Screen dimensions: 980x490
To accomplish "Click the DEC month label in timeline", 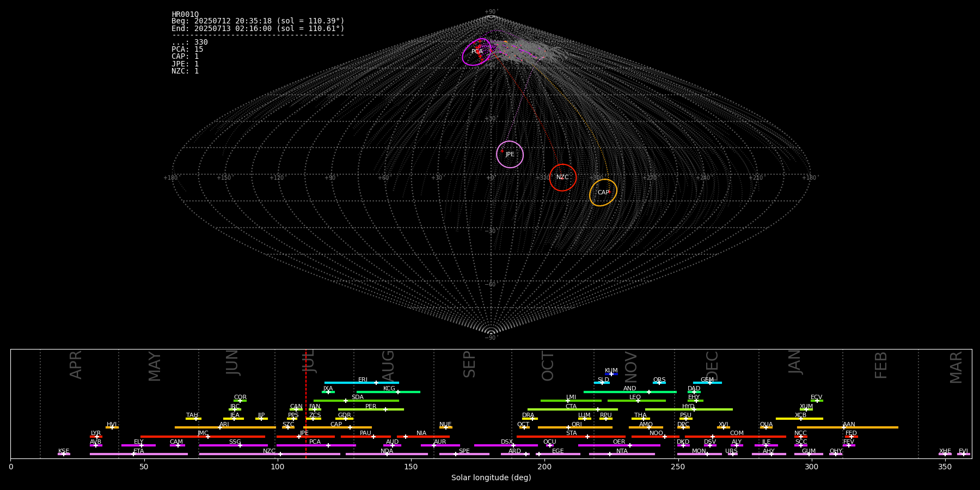I will (712, 366).
